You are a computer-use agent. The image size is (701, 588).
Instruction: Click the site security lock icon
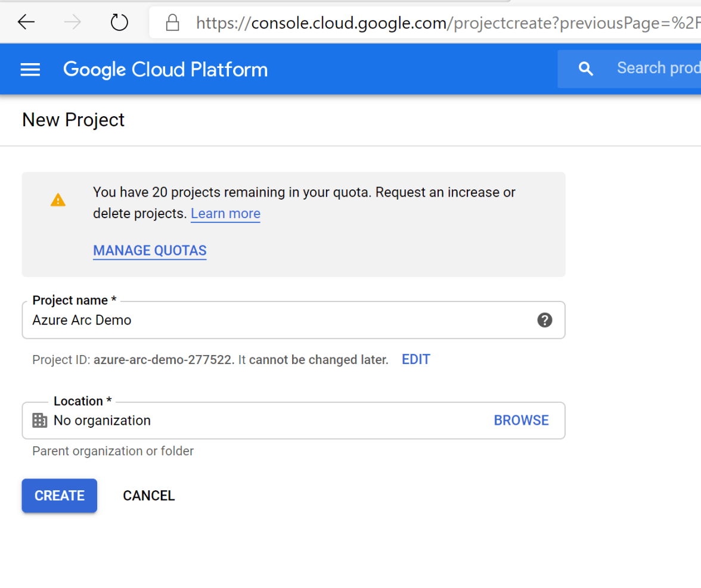tap(172, 23)
